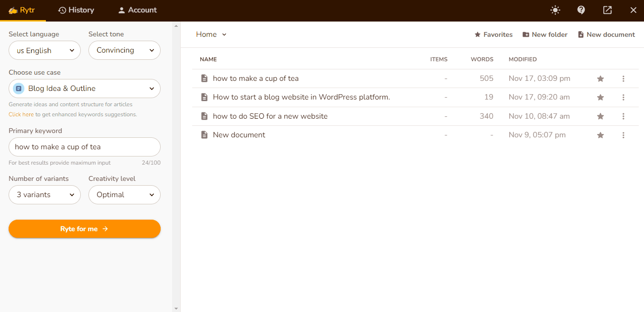Click the date 'Nov 9, 05:07 pm'
The width and height of the screenshot is (644, 312).
(x=537, y=135)
